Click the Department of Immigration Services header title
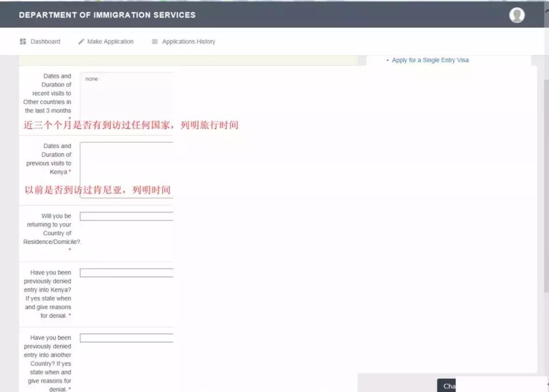The height and width of the screenshot is (392, 549). [x=107, y=15]
